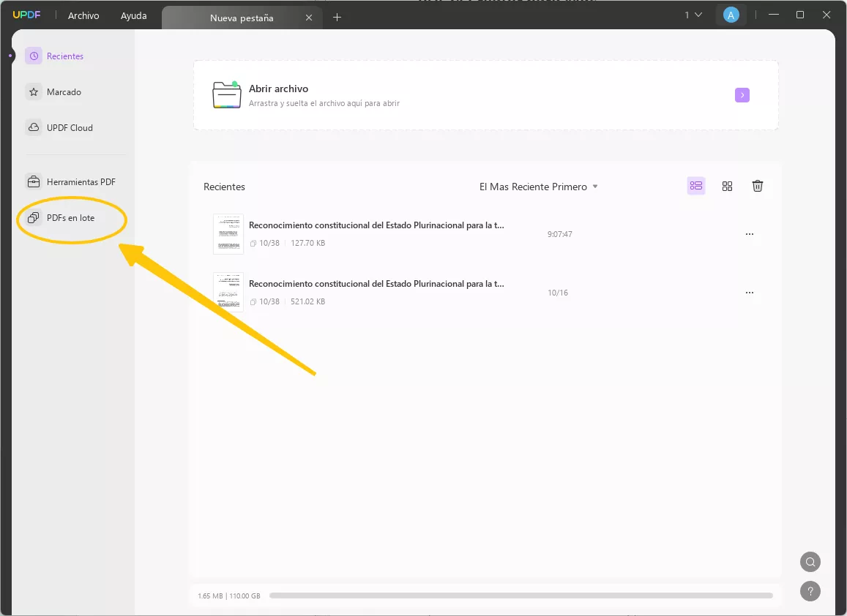Click the PDFs en lote icon
Viewport: 847px width, 616px height.
(x=34, y=217)
